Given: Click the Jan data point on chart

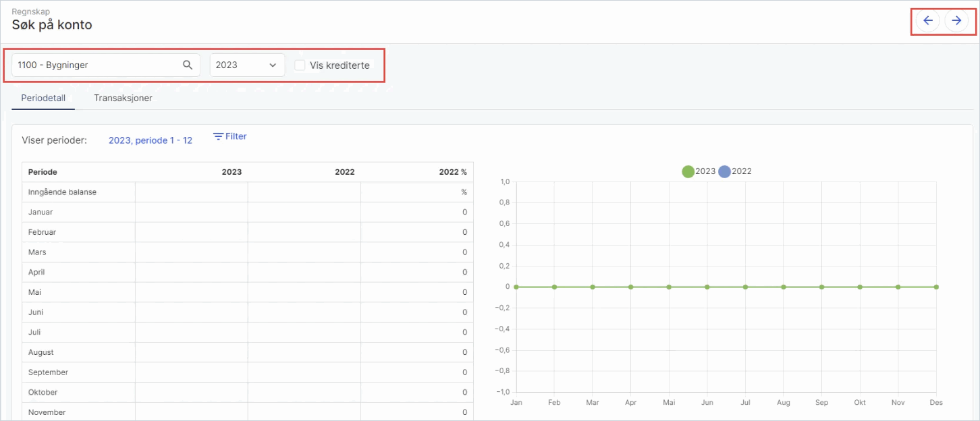Looking at the screenshot, I should point(516,287).
